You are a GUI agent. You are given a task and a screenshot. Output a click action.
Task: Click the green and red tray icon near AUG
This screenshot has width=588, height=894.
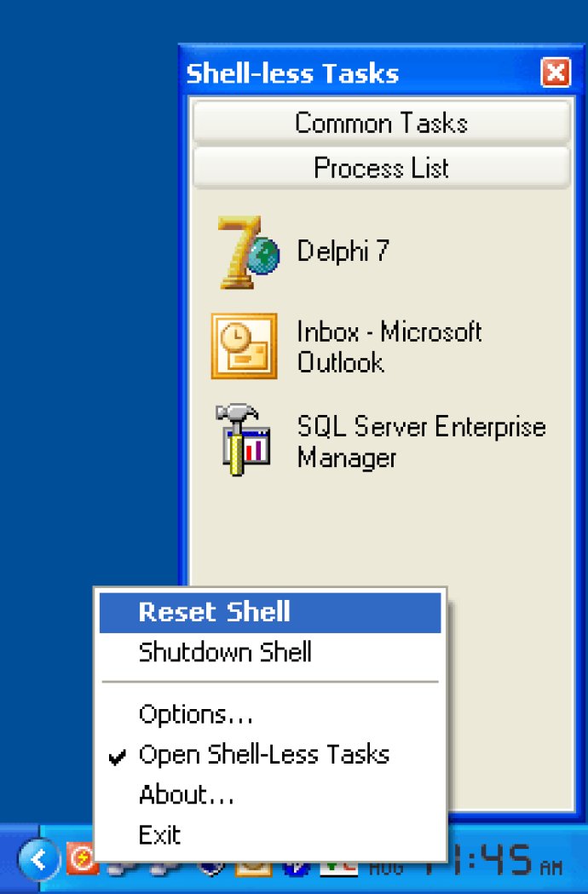tap(339, 868)
